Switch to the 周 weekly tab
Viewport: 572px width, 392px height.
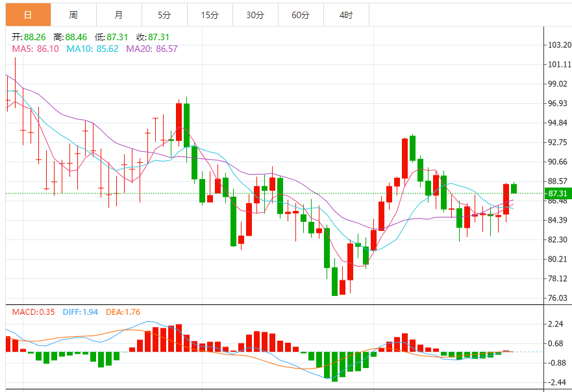73,15
